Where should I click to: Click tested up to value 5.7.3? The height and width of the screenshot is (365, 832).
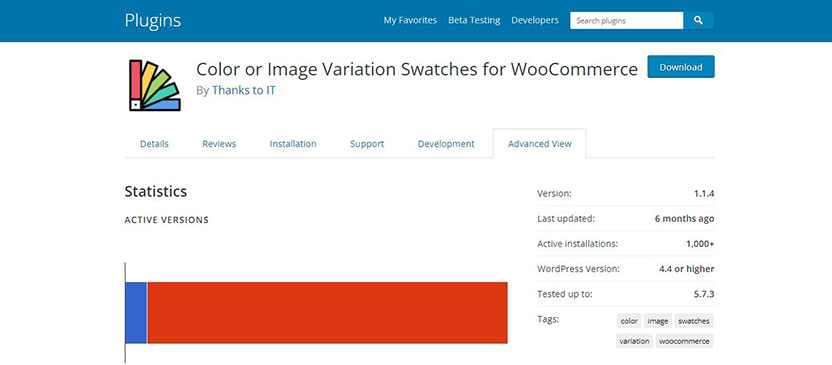[x=704, y=294]
